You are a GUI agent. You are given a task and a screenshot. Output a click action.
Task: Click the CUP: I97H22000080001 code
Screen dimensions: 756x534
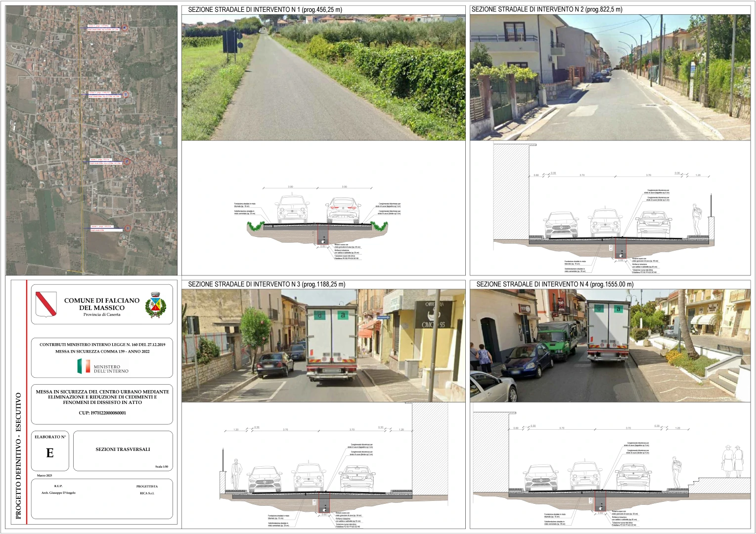click(x=102, y=413)
